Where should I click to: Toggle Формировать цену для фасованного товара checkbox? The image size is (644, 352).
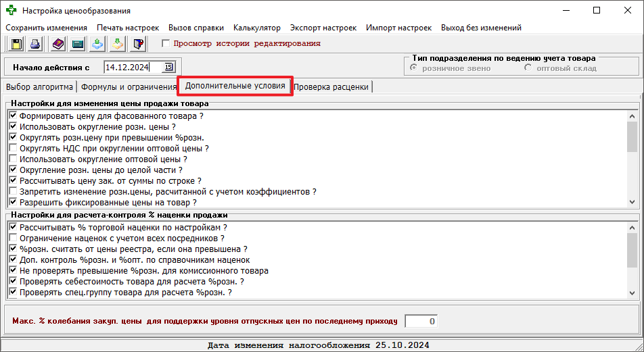point(13,116)
